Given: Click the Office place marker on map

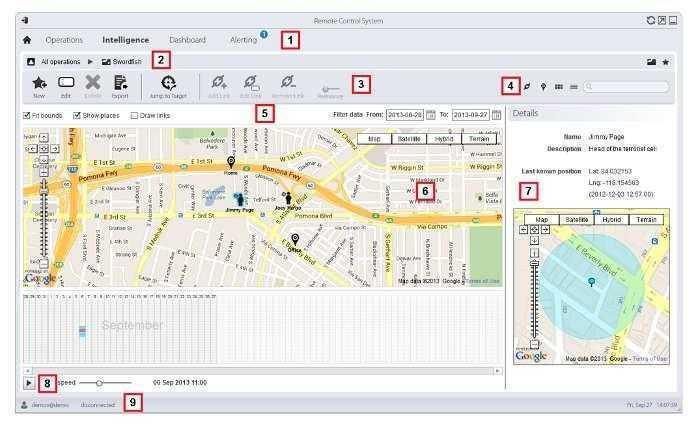Looking at the screenshot, I should pyautogui.click(x=295, y=239).
